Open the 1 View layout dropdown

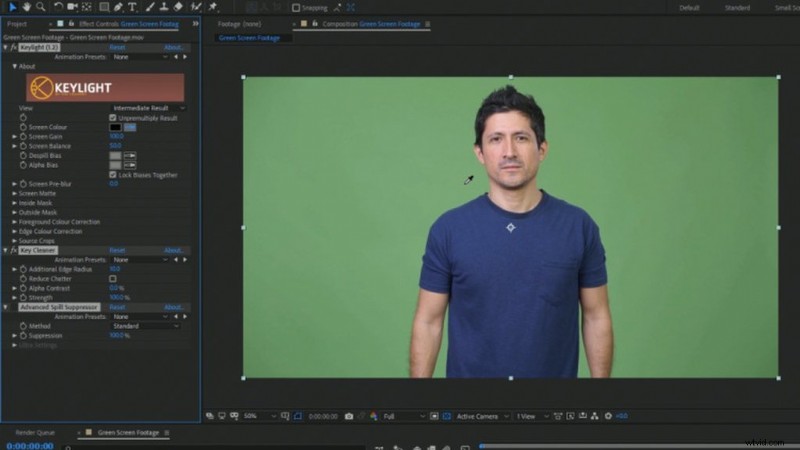pyautogui.click(x=532, y=416)
